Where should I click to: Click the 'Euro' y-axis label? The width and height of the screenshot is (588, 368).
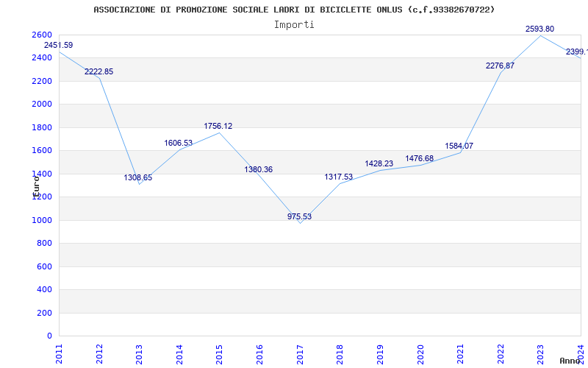coord(36,185)
